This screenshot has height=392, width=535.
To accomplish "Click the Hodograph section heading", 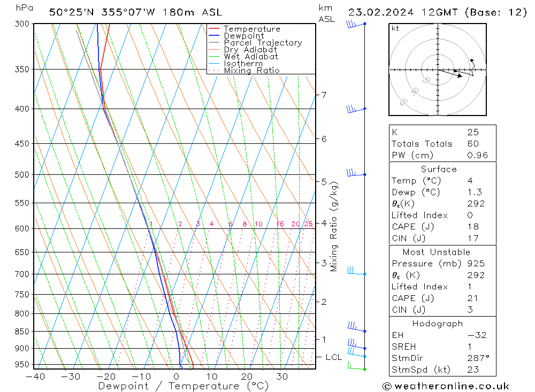I will click(438, 324).
